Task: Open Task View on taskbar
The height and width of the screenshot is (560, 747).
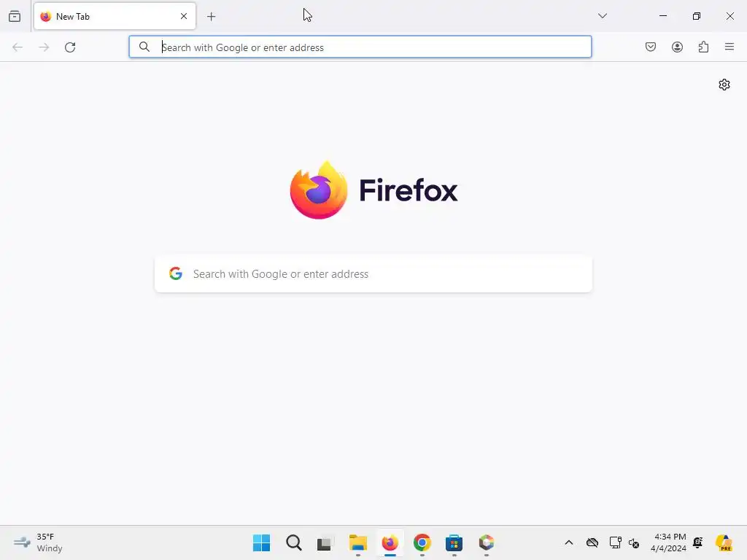Action: click(325, 543)
